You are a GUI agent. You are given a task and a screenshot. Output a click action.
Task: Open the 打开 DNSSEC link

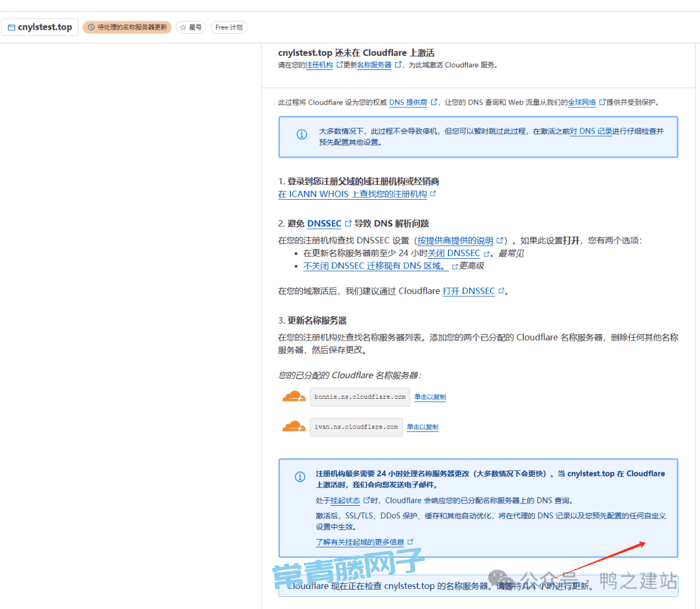pyautogui.click(x=469, y=291)
